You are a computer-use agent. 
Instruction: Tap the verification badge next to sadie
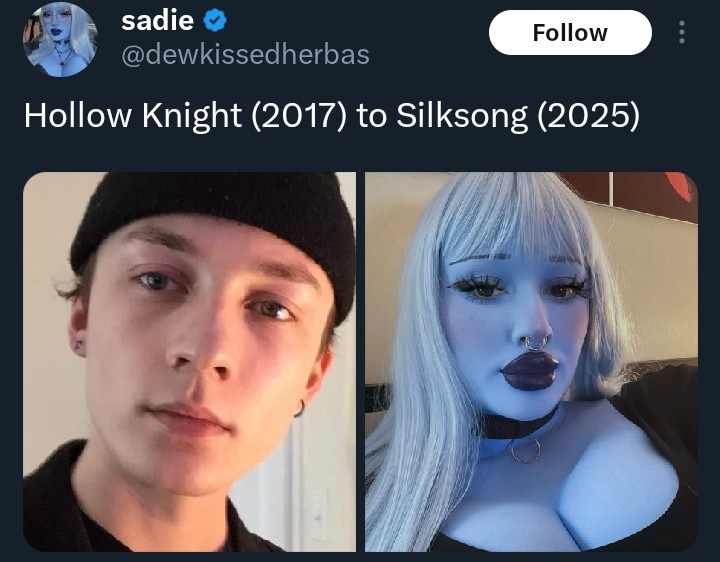pos(215,21)
